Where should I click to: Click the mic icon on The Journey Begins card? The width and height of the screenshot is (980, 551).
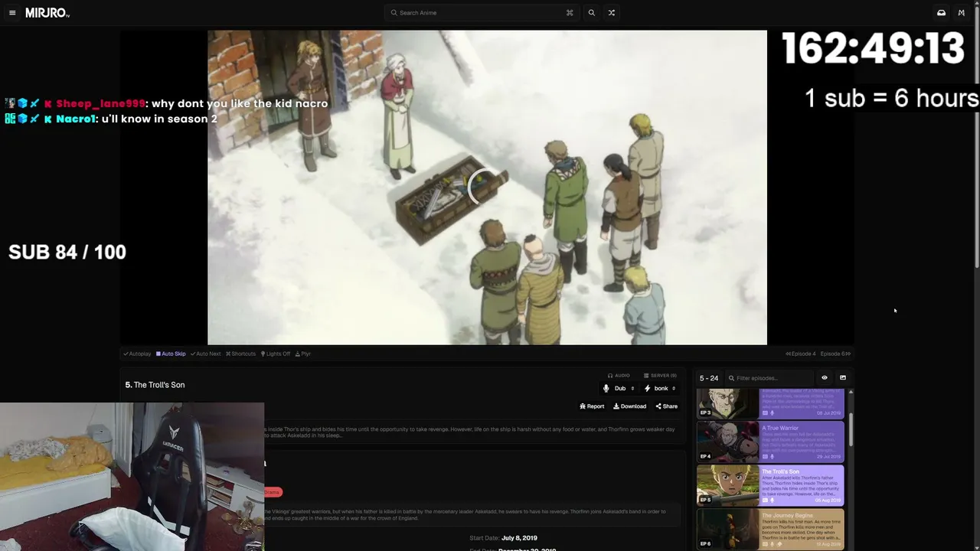click(772, 544)
